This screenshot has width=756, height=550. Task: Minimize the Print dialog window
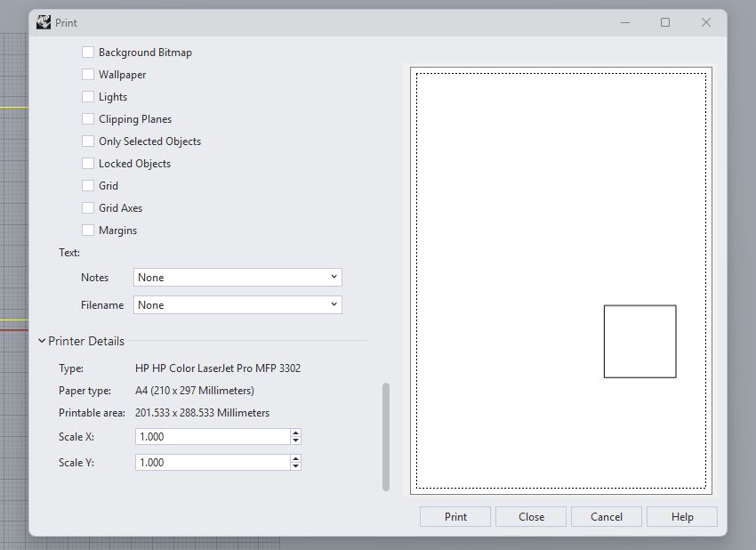point(625,22)
